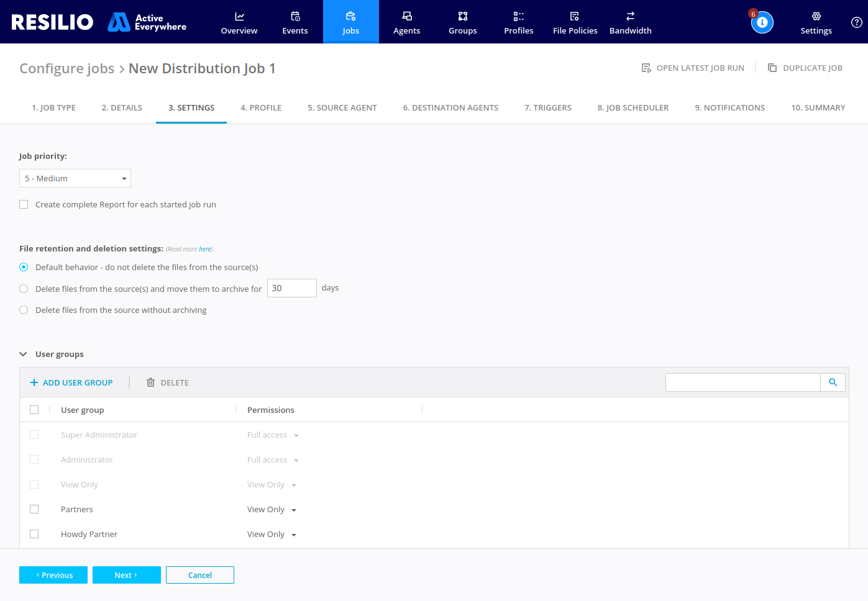The image size is (868, 601).
Task: Select delete files without archiving option
Action: pos(24,309)
